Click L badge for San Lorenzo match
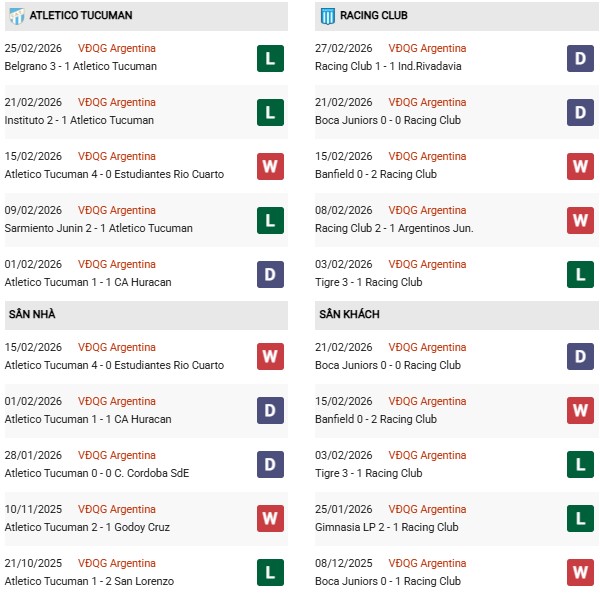This screenshot has height=593, width=600. [270, 573]
